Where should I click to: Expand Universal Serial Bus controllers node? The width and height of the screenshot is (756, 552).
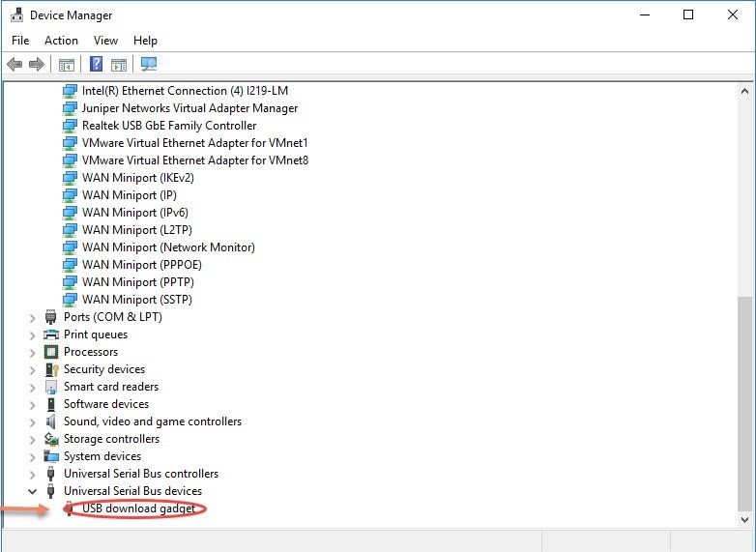[32, 475]
